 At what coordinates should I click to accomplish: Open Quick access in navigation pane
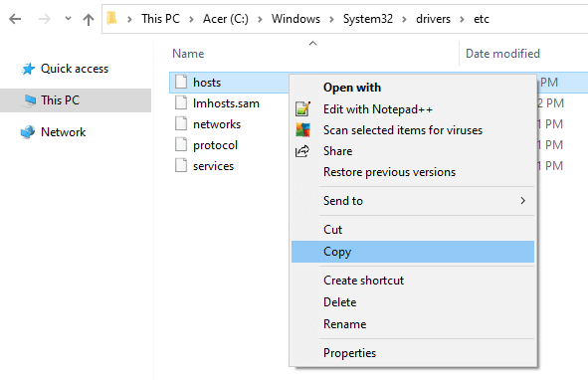(75, 69)
